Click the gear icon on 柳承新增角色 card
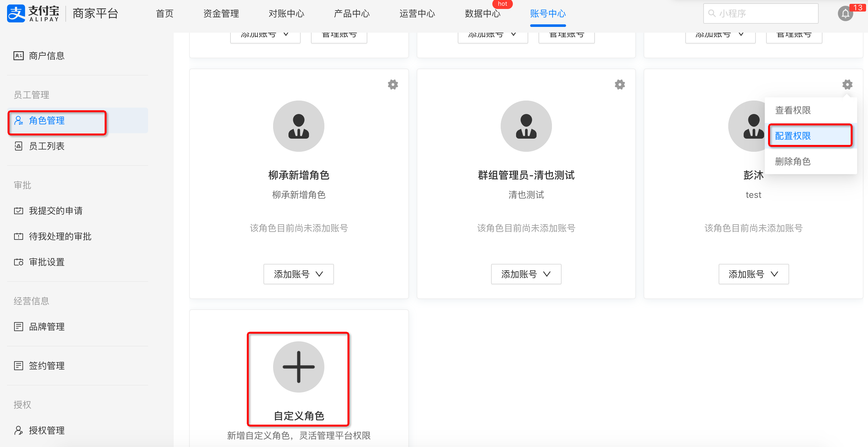This screenshot has width=868, height=447. coord(393,85)
